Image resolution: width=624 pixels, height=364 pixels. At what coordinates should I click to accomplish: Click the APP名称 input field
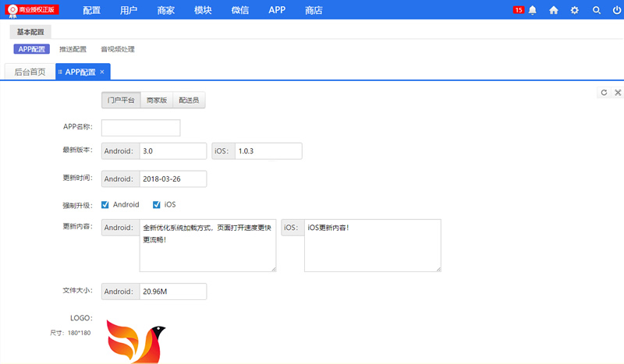pos(140,128)
